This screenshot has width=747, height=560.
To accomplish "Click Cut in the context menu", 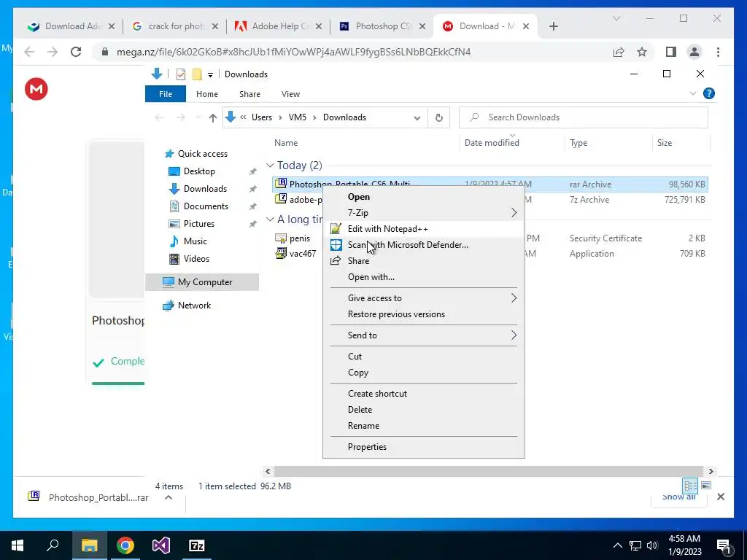I will point(424,356).
